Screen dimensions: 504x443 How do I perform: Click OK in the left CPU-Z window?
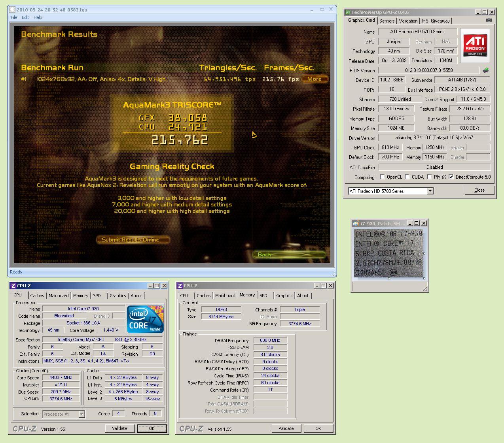152,428
